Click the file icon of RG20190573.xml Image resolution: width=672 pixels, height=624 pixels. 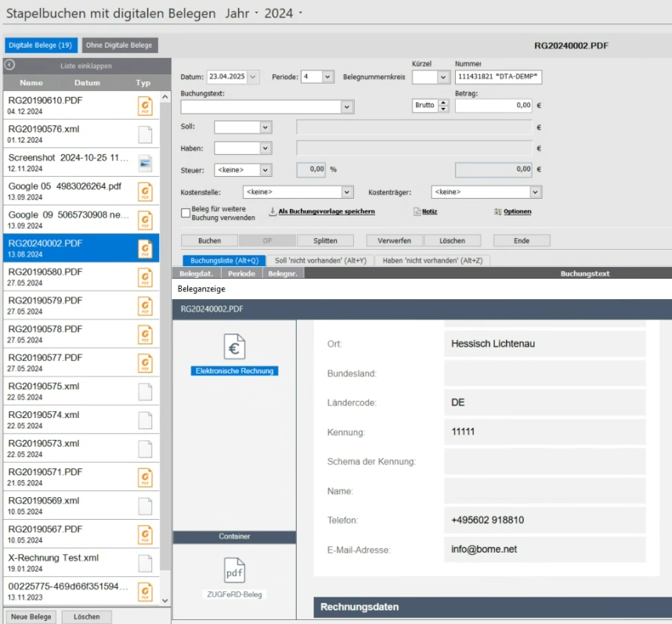click(145, 449)
